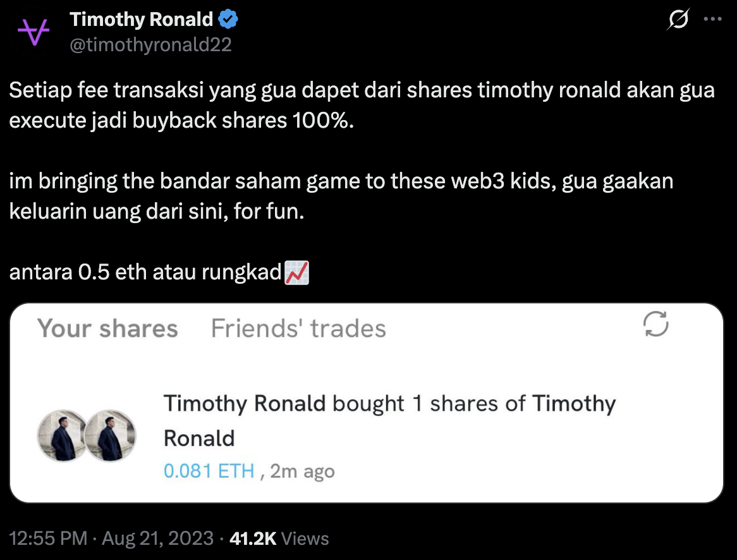Click the purple Aevo-style profile avatar

[33, 30]
